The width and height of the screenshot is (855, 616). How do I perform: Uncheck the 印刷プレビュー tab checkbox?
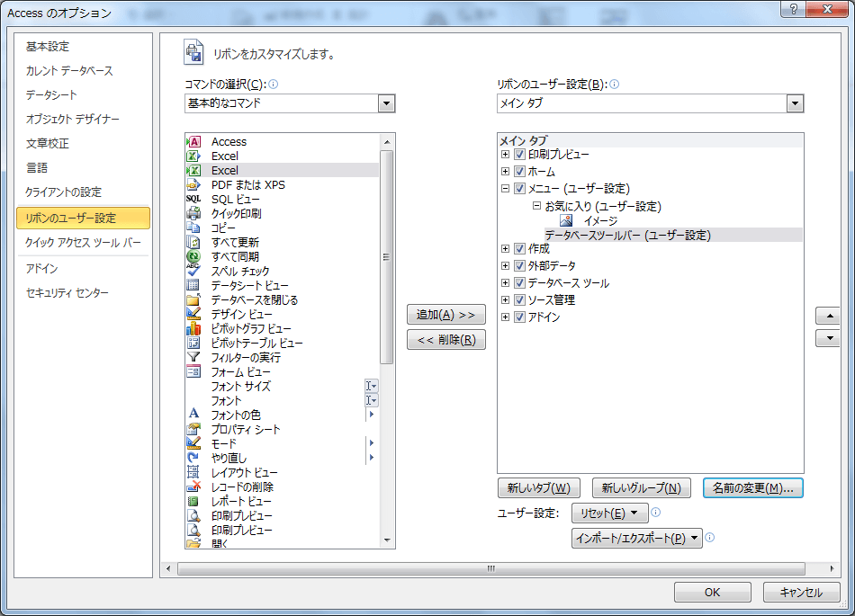tap(519, 154)
